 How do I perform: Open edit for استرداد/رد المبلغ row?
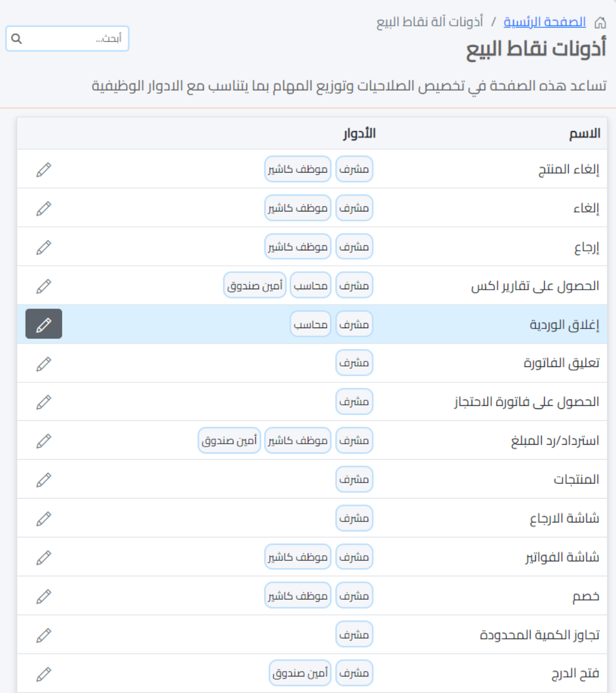pyautogui.click(x=44, y=441)
